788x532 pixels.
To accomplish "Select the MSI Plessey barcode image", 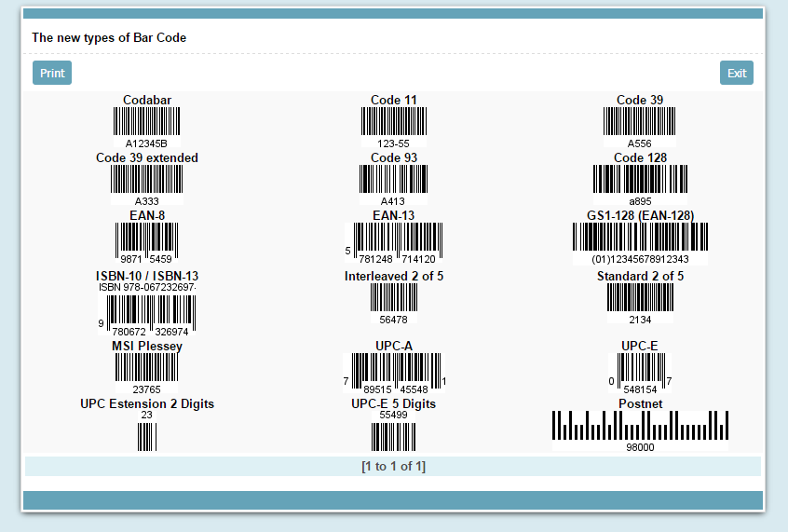I will pyautogui.click(x=147, y=368).
